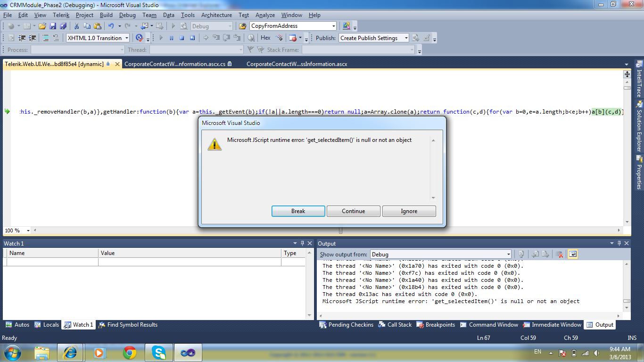Click the Pause debugging (Break All) icon
This screenshot has height=362, width=644.
click(171, 38)
